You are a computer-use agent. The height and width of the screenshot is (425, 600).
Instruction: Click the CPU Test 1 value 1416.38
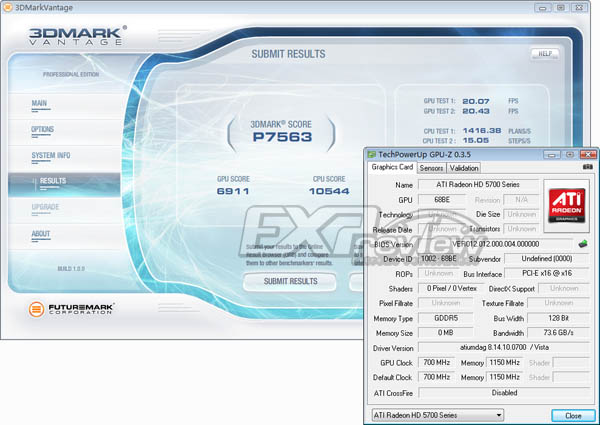(482, 131)
